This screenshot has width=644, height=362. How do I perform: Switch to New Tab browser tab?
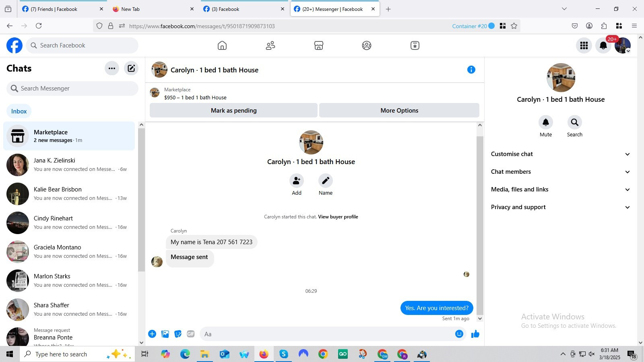point(153,9)
